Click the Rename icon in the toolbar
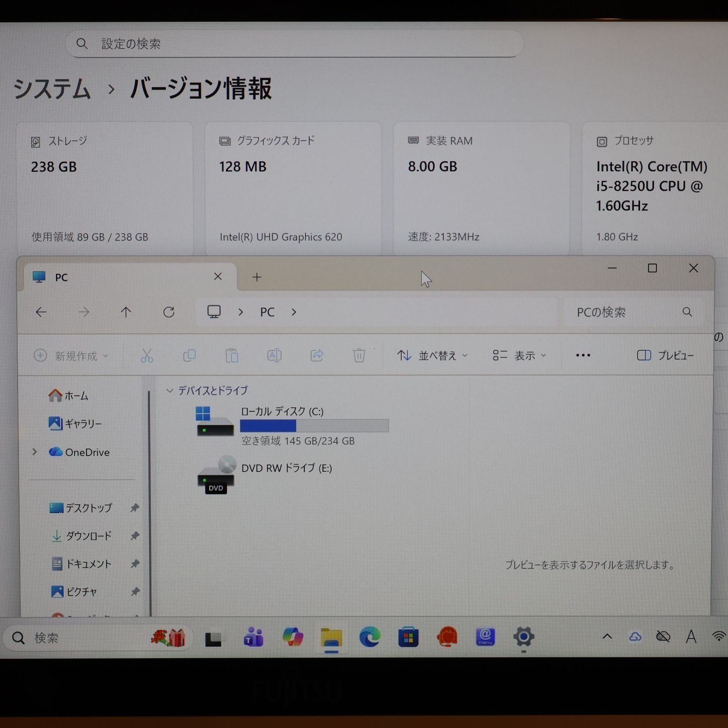The width and height of the screenshot is (728, 728). 274,356
